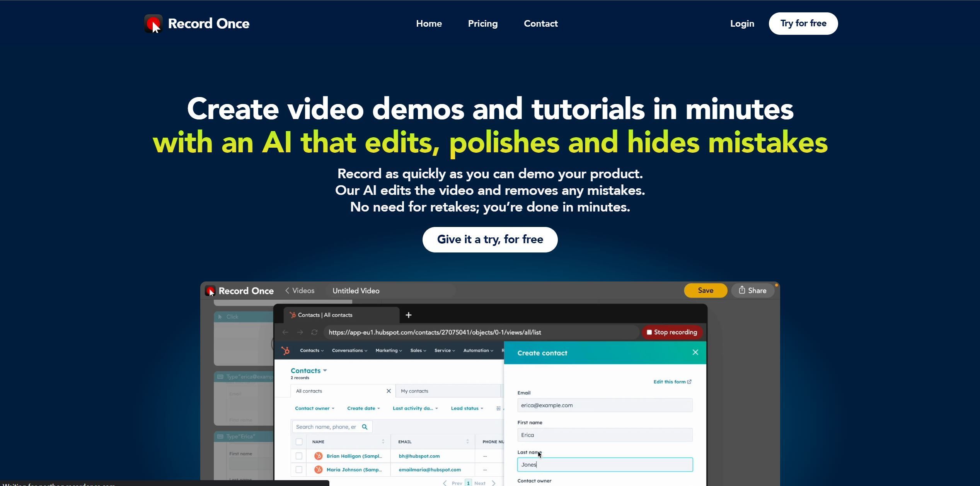The height and width of the screenshot is (486, 980).
Task: Click the search magnifier icon in contacts
Action: [365, 427]
